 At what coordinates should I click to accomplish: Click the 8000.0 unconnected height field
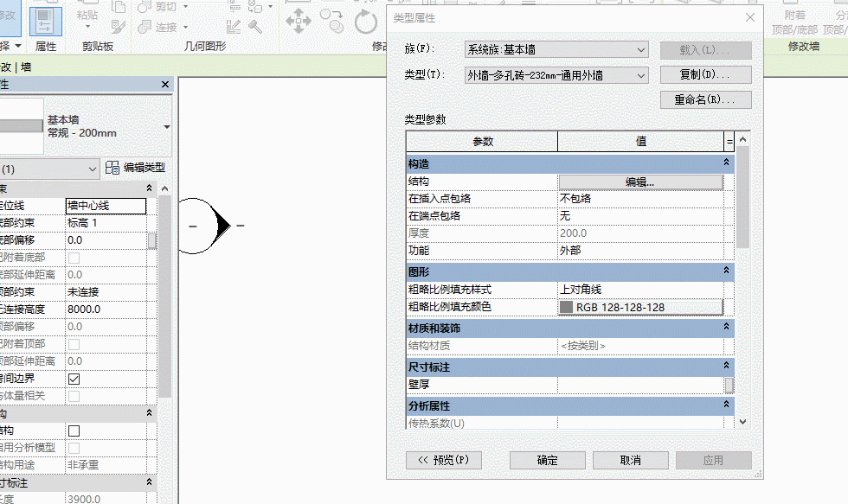(106, 309)
